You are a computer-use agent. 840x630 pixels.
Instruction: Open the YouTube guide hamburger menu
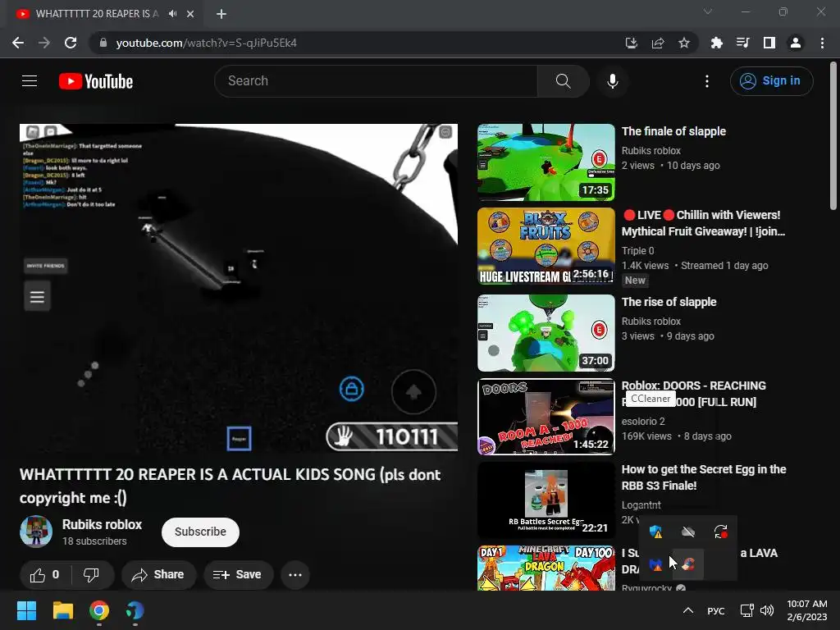coord(30,81)
